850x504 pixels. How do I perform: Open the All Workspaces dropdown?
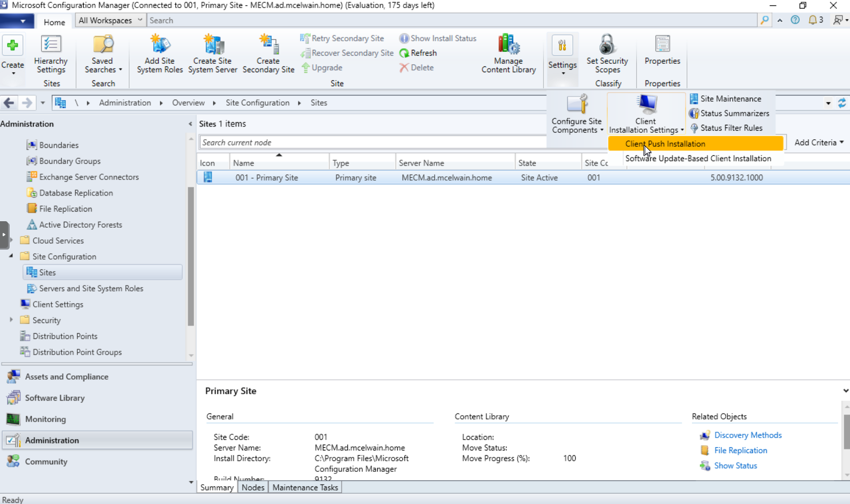pyautogui.click(x=110, y=20)
